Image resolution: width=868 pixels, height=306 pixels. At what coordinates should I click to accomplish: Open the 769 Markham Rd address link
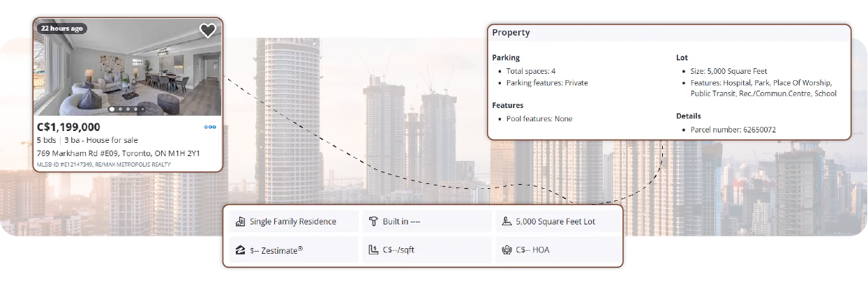pos(118,153)
